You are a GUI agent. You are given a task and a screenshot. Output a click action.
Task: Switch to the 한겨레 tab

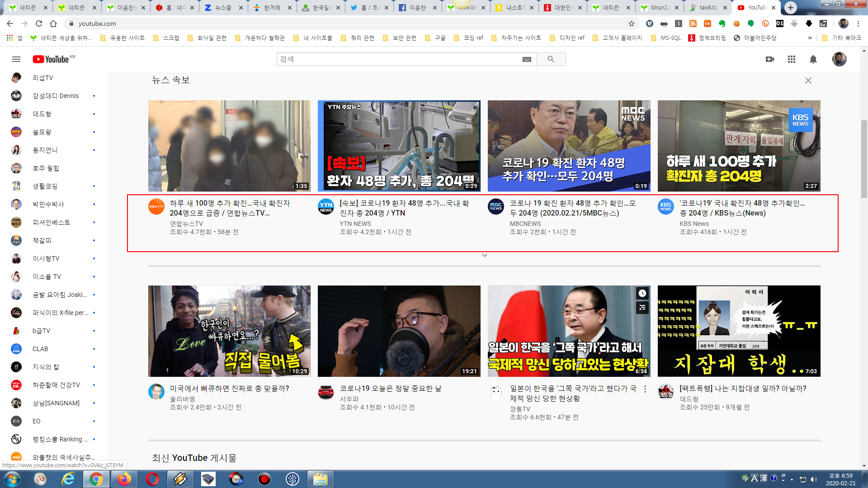pyautogui.click(x=272, y=8)
